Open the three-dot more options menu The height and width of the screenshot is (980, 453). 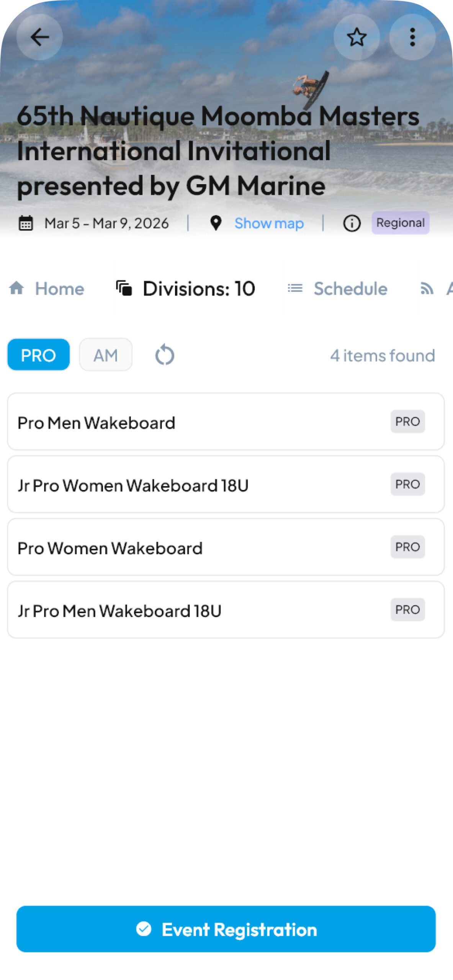tap(412, 37)
